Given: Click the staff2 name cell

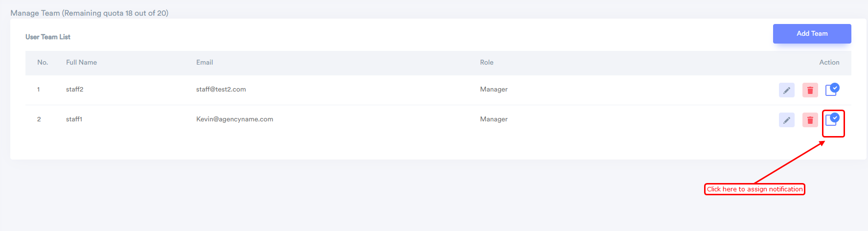Looking at the screenshot, I should [x=74, y=90].
